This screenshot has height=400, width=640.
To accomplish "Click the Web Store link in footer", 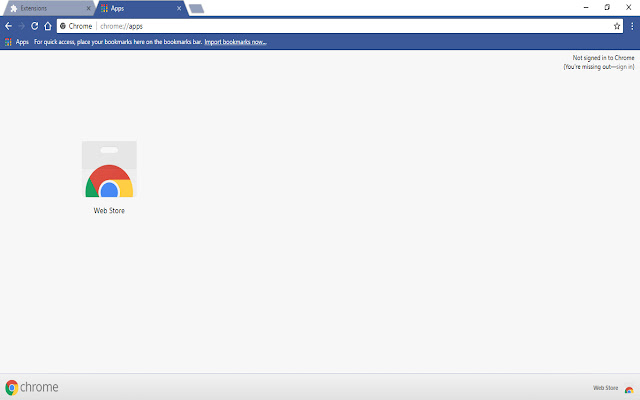I will tap(605, 388).
